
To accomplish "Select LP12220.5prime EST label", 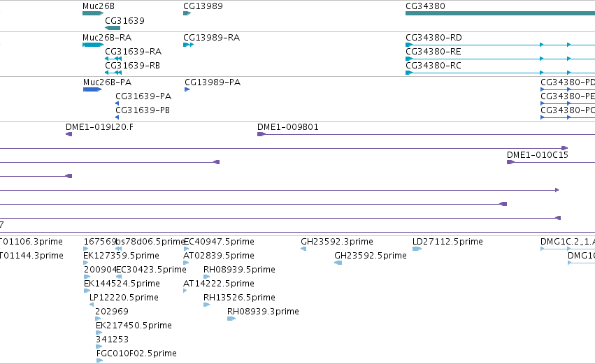I will (x=124, y=297).
